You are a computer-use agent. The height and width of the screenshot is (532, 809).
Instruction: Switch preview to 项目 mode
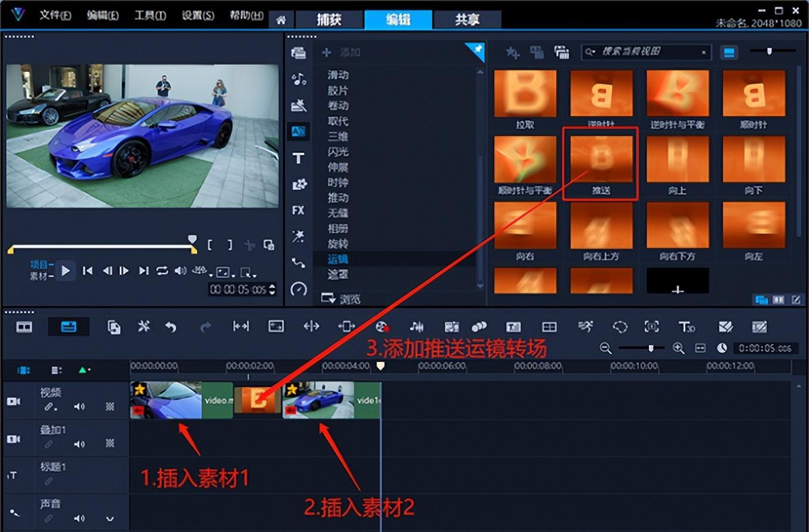tap(42, 265)
